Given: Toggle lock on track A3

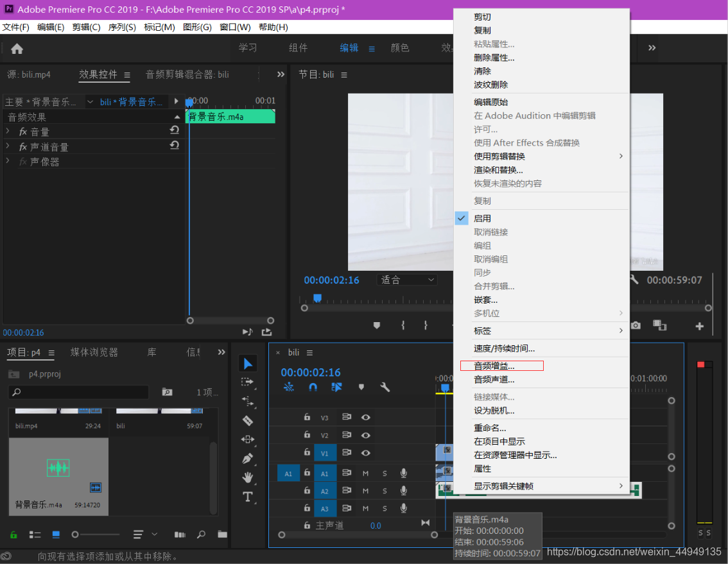Looking at the screenshot, I should click(x=307, y=508).
